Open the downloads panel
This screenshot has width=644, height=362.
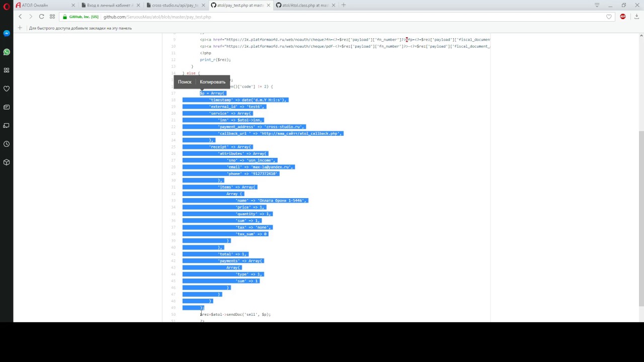pyautogui.click(x=636, y=17)
